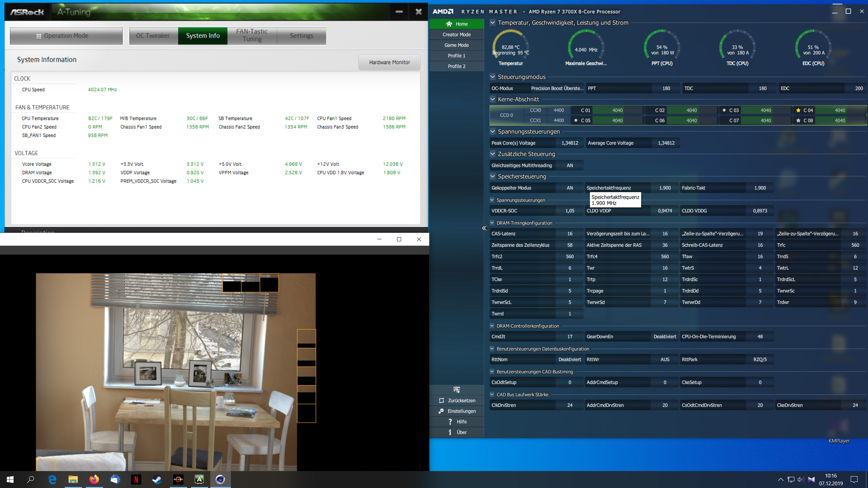Click the Hardware Monitor button
Viewport: 868px width, 488px height.
point(389,62)
